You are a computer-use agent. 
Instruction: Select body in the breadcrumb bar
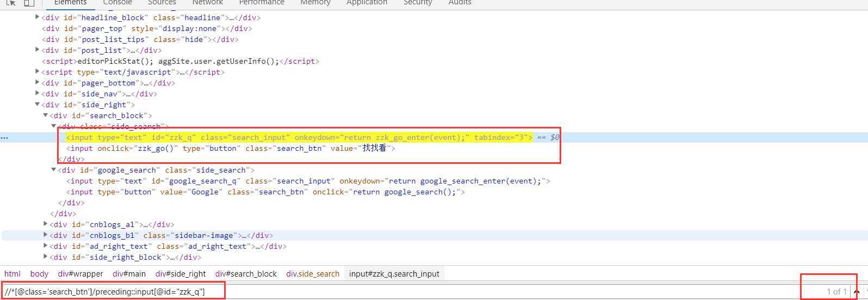(39, 274)
